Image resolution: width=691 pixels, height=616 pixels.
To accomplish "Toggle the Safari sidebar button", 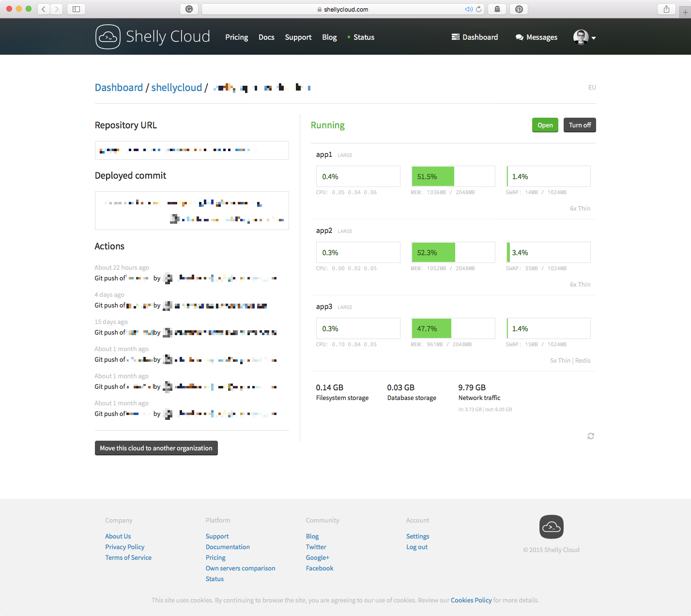I will tap(76, 9).
